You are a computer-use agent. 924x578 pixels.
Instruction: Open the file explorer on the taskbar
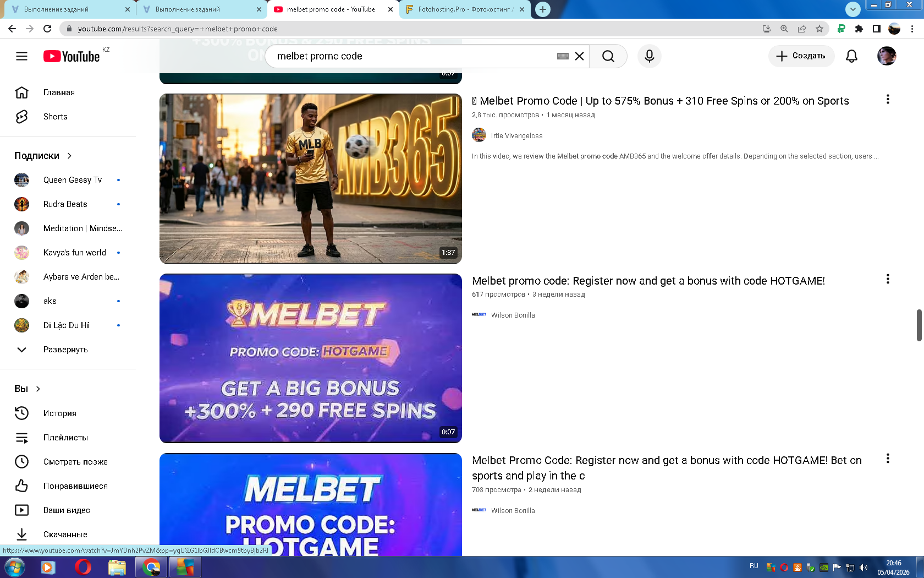[117, 567]
